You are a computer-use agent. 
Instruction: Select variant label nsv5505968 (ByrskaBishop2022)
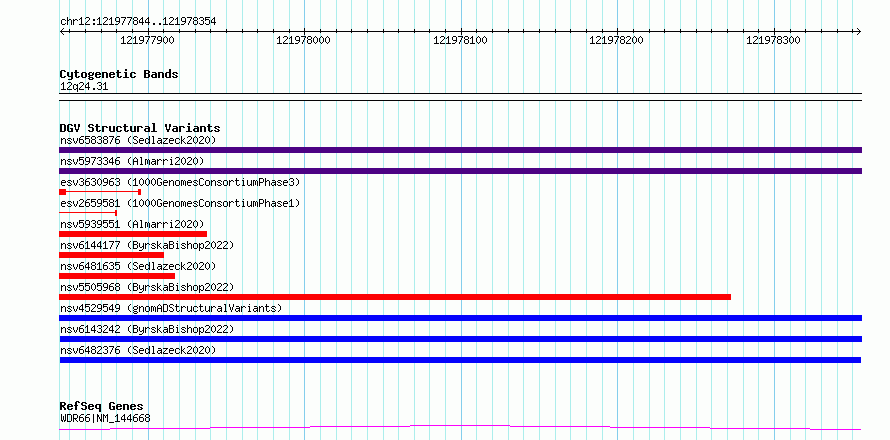tap(147, 287)
